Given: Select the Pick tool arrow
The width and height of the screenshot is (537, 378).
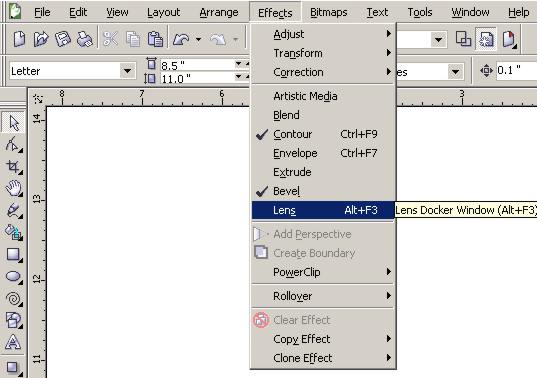Looking at the screenshot, I should tap(13, 123).
